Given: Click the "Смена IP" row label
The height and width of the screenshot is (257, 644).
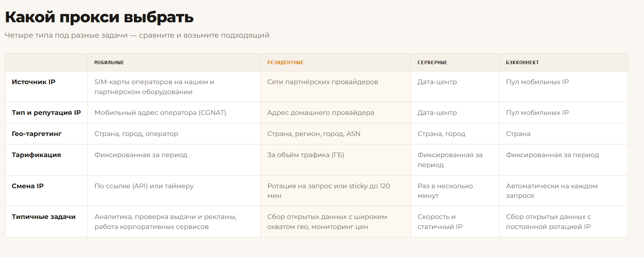Looking at the screenshot, I should coord(28,186).
